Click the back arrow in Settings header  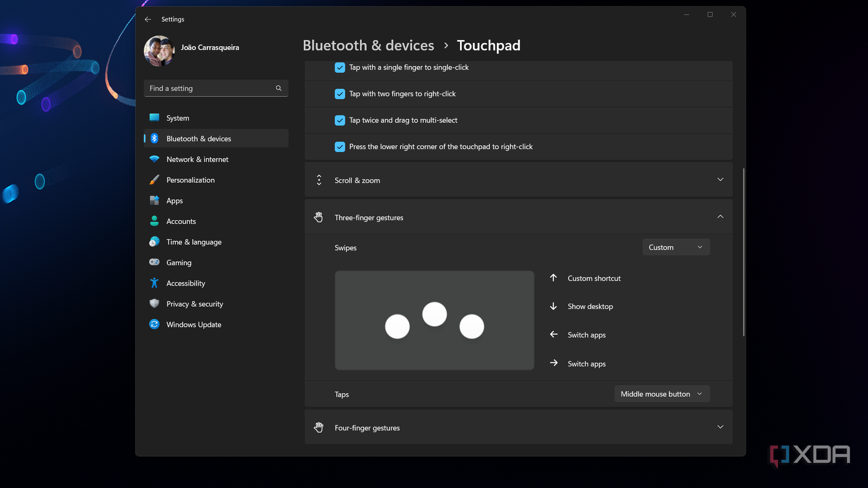[148, 20]
